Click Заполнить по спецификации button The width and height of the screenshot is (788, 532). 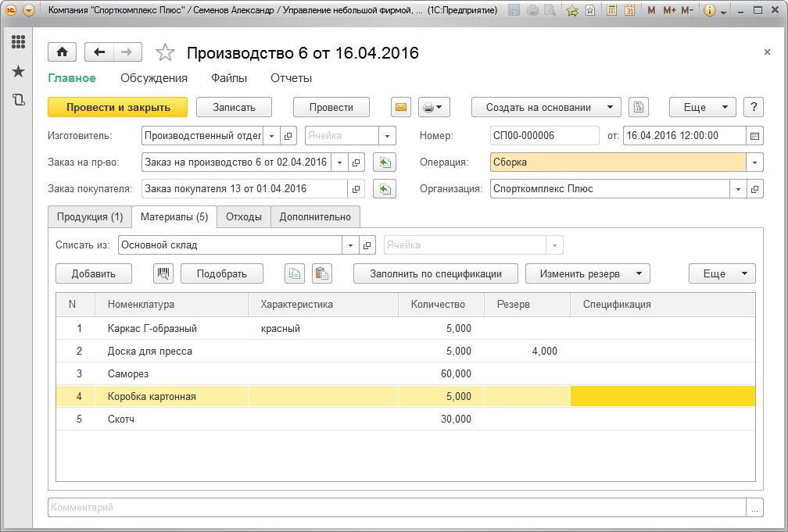pyautogui.click(x=435, y=273)
